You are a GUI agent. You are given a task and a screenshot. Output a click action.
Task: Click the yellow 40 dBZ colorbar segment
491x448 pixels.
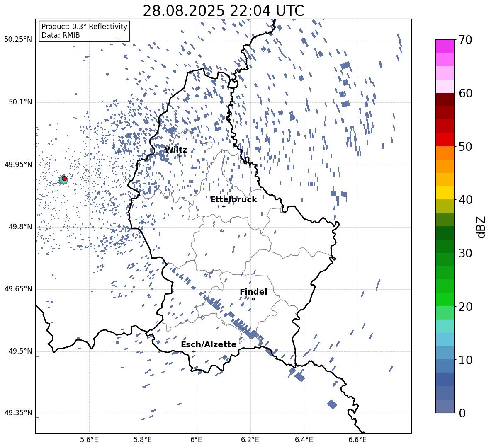445,193
